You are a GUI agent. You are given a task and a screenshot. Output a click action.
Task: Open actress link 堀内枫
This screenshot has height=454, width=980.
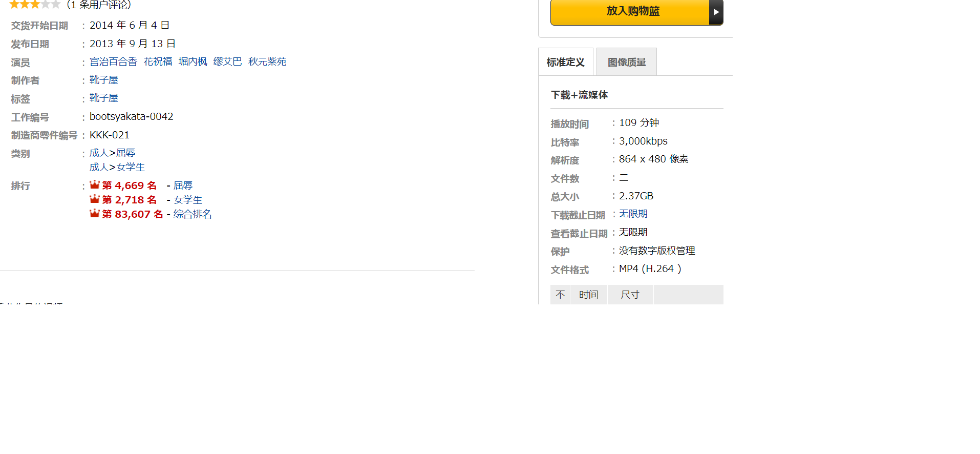coord(193,61)
